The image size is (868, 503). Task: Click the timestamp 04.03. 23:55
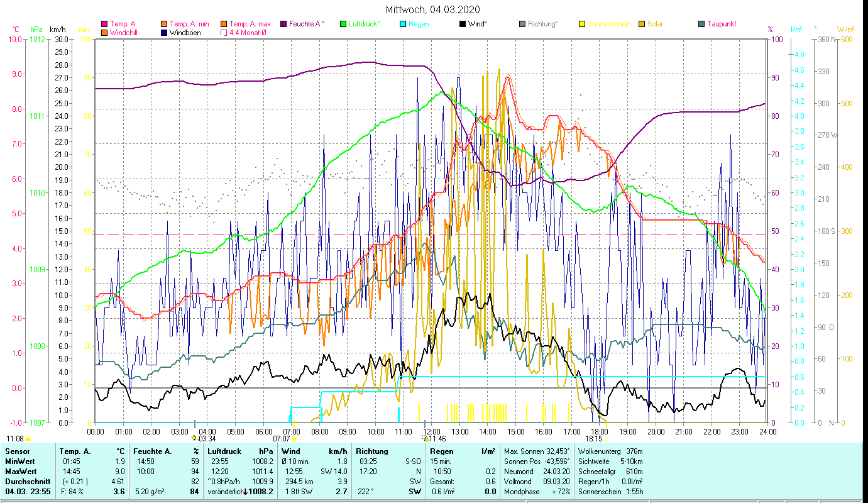point(28,492)
